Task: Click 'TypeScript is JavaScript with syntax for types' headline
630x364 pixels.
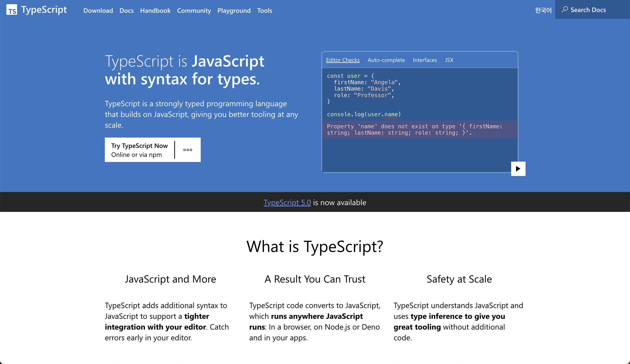Action: pos(184,70)
